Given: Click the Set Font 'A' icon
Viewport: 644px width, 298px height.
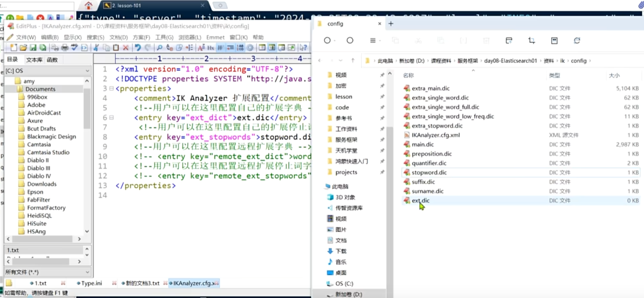Looking at the screenshot, I should pos(201,47).
